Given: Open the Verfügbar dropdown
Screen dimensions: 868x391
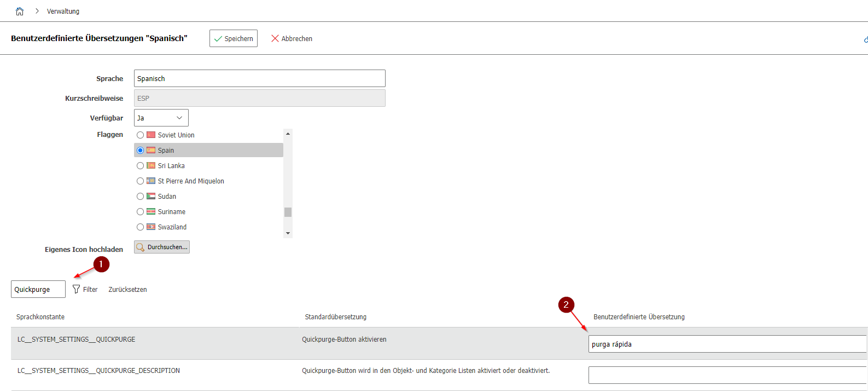Looking at the screenshot, I should tap(161, 118).
